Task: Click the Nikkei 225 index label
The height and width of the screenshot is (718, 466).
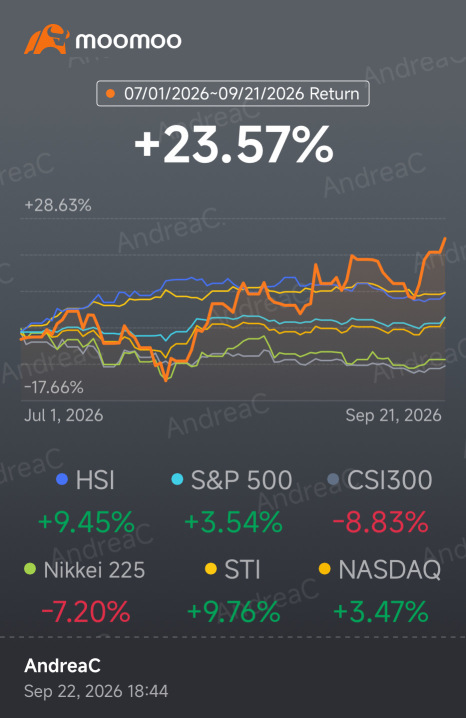Action: (x=94, y=571)
